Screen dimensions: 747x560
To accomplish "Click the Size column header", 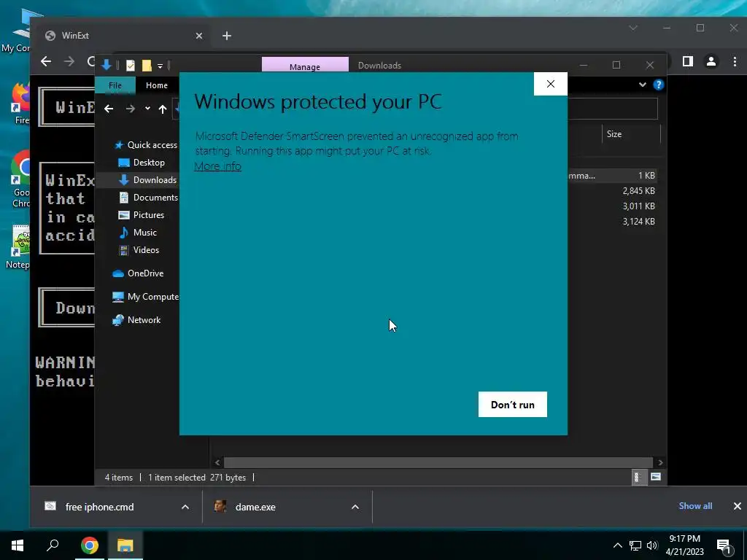I will point(631,134).
